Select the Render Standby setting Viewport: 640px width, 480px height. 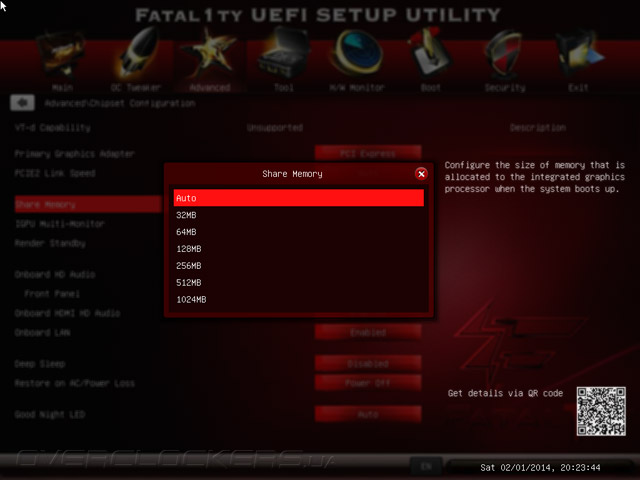click(50, 243)
